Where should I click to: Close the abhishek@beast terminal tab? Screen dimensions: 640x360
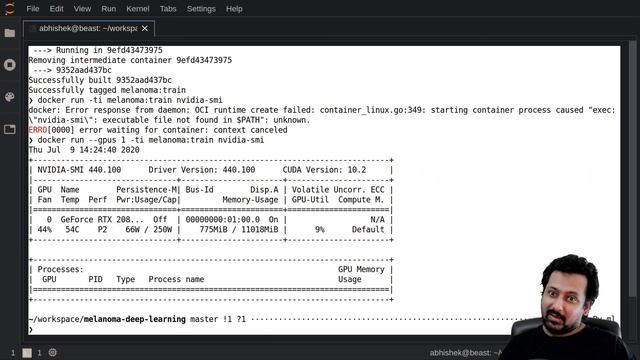click(x=144, y=29)
